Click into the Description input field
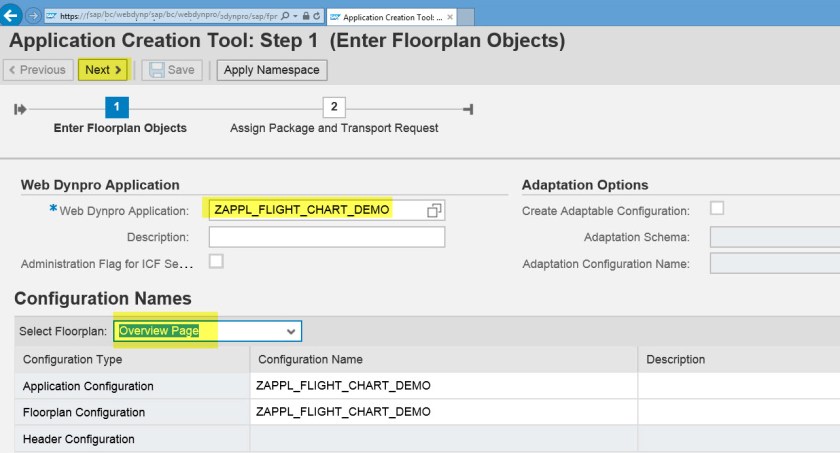The image size is (840, 453). pos(326,237)
